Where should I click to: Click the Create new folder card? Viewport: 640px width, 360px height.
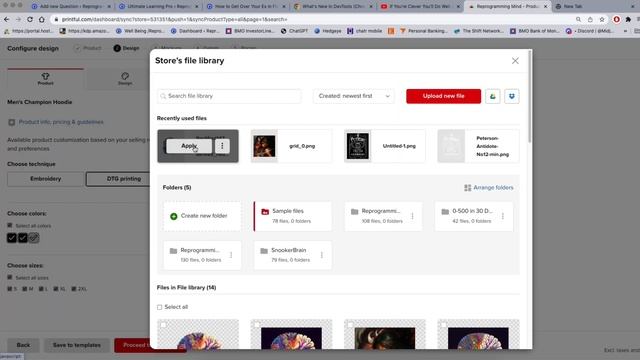coord(202,216)
